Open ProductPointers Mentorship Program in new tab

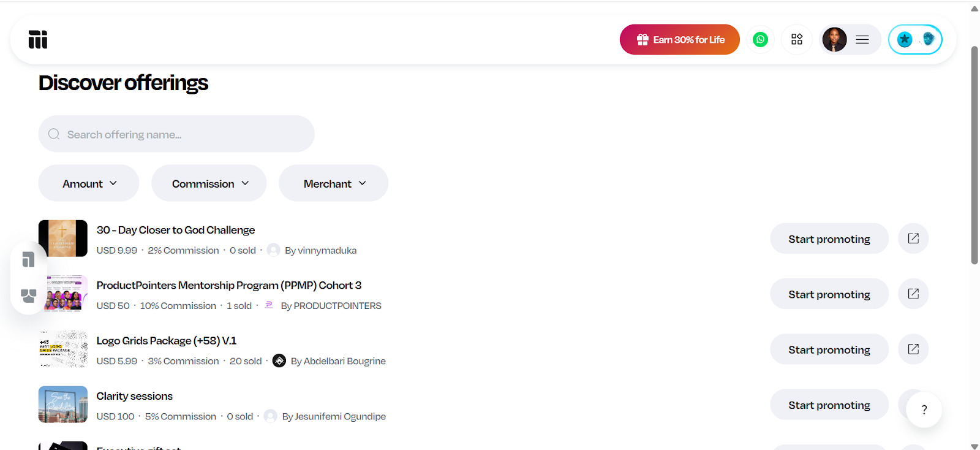tap(913, 294)
